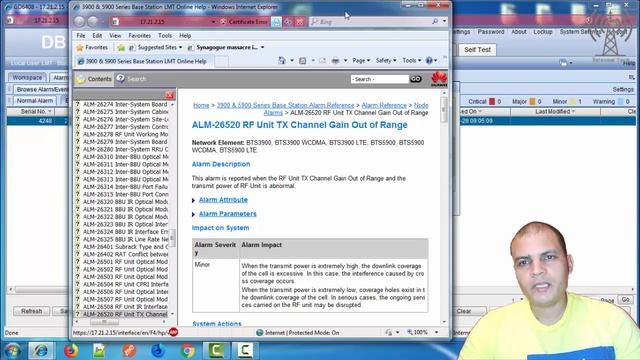The height and width of the screenshot is (360, 640).
Task: Expand the Alarm Parameters section
Action: (x=227, y=214)
